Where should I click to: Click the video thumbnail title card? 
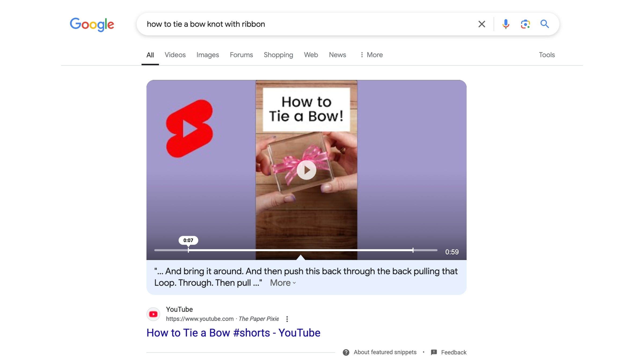(x=306, y=109)
